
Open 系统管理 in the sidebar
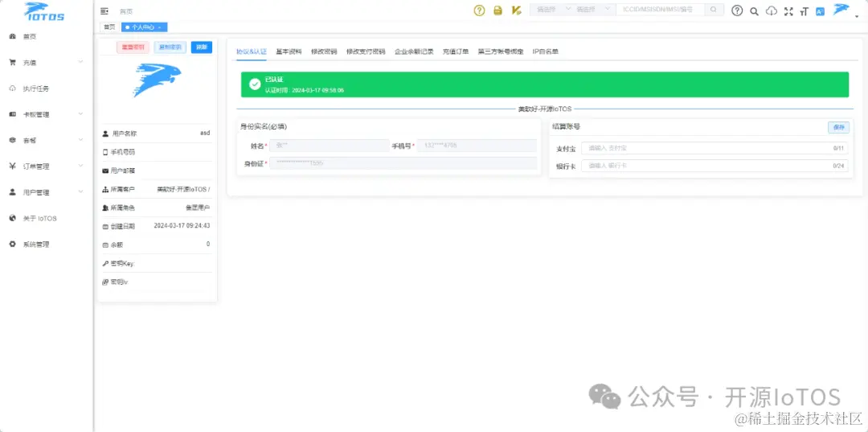[36, 245]
